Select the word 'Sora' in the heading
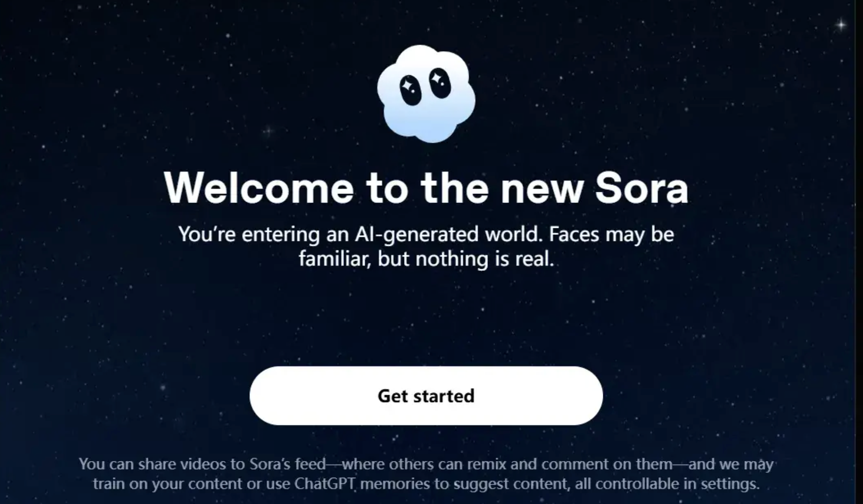The width and height of the screenshot is (863, 504). pyautogui.click(x=642, y=188)
